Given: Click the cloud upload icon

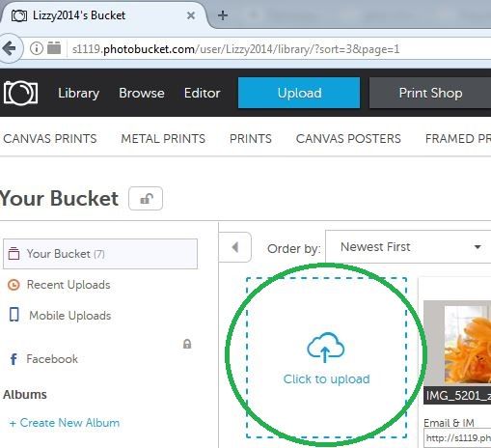Looking at the screenshot, I should point(326,348).
